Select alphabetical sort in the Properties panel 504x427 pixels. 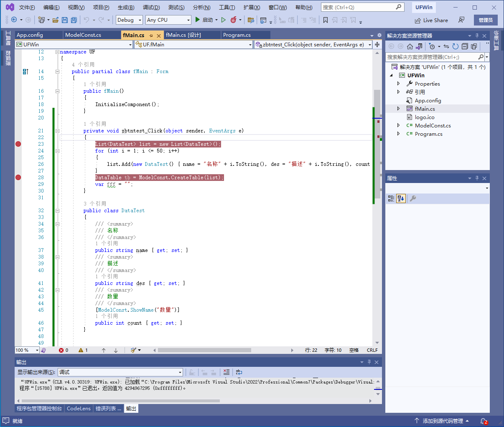401,198
